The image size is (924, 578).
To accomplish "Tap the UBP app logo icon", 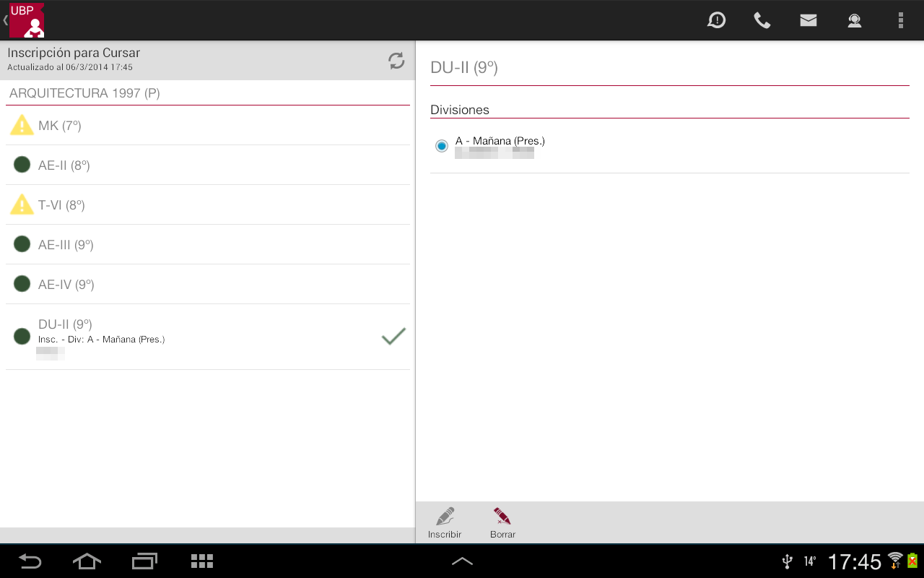I will [27, 20].
